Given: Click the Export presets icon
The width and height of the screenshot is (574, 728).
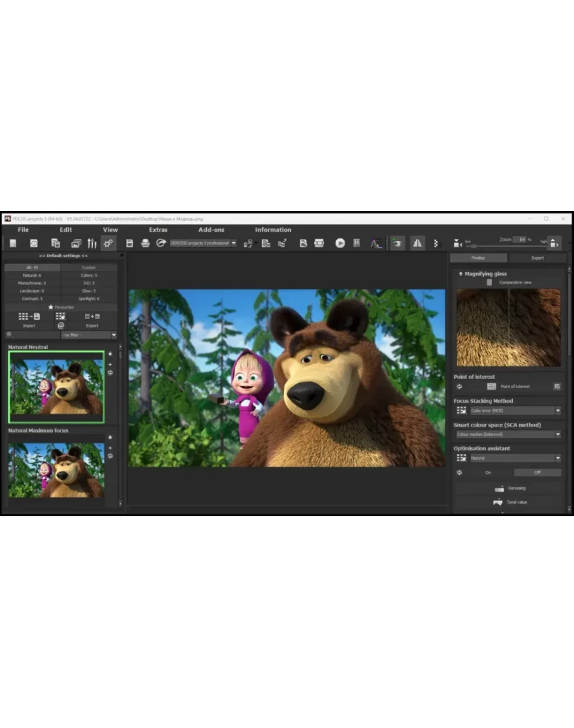Looking at the screenshot, I should click(92, 316).
